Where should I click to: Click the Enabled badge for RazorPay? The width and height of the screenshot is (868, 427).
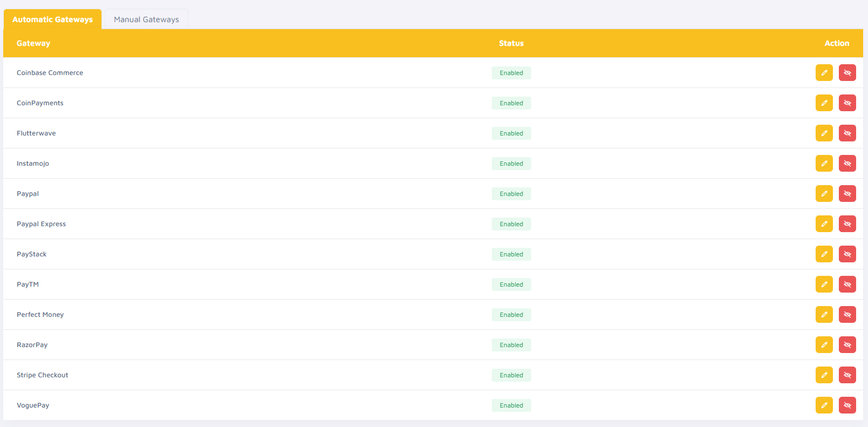point(511,345)
